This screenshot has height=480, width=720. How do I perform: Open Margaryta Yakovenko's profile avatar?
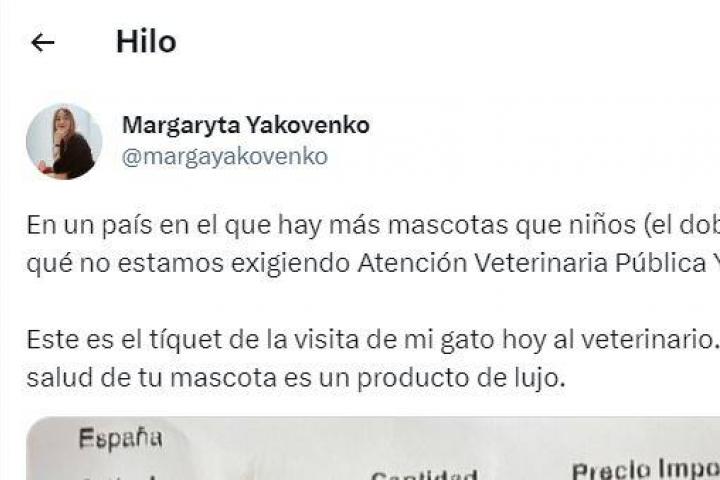(64, 141)
